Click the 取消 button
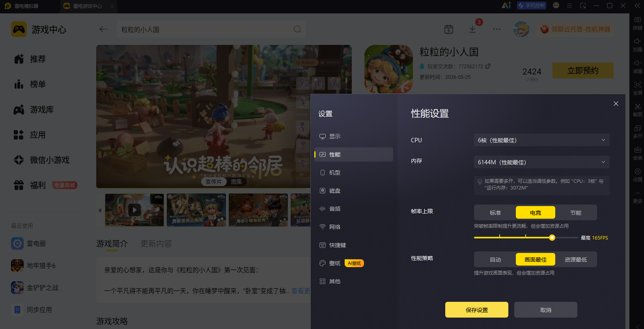Viewport: 644px width, 329px height. pos(546,310)
